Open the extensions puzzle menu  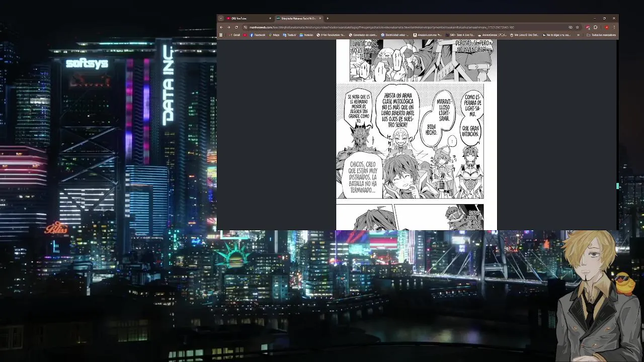pyautogui.click(x=595, y=27)
